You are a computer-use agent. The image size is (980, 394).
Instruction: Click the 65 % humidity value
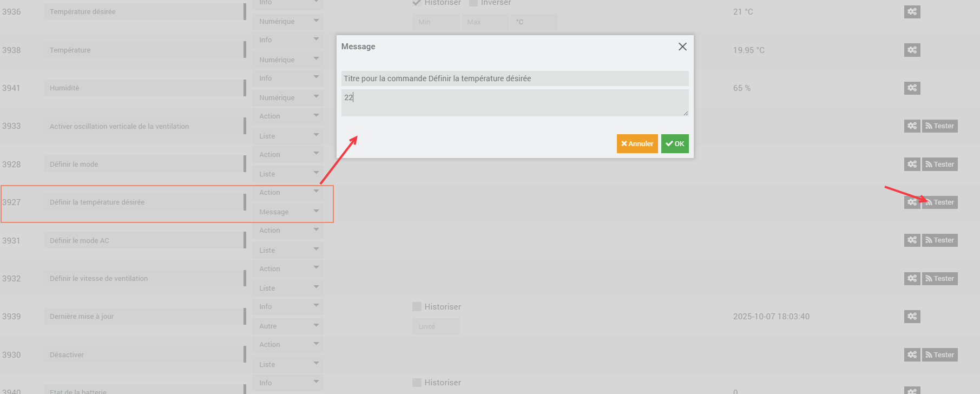tap(742, 88)
